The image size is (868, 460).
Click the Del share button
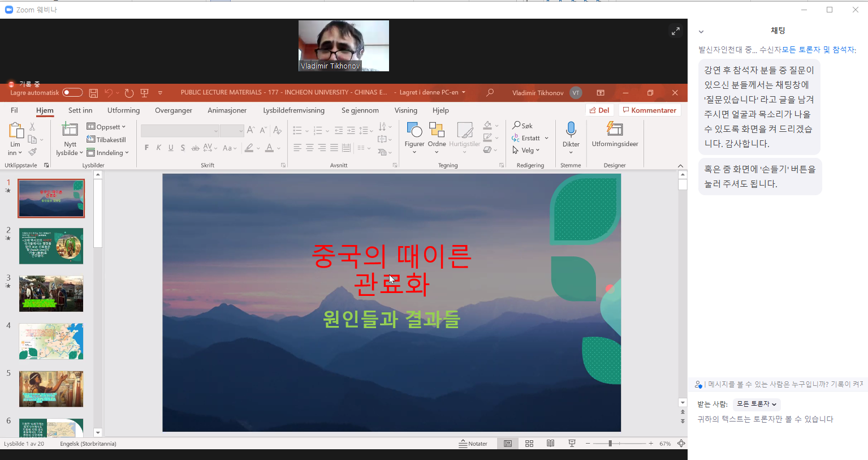pyautogui.click(x=599, y=110)
